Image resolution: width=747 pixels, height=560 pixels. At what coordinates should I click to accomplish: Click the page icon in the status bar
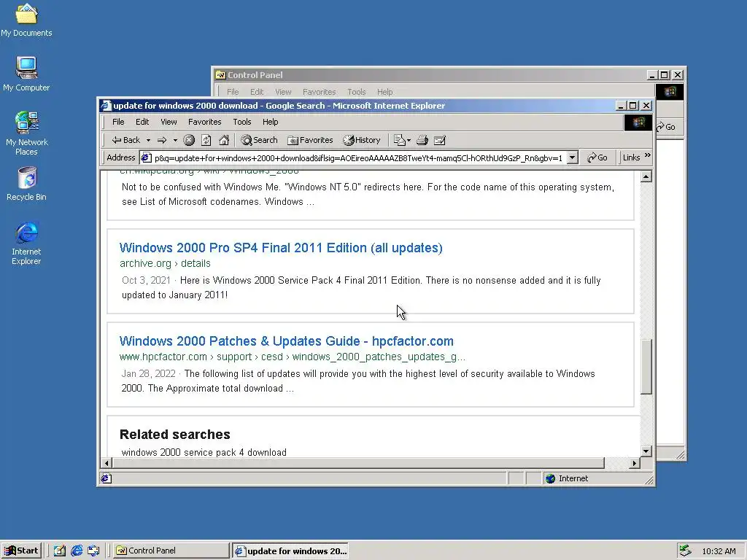(x=106, y=478)
